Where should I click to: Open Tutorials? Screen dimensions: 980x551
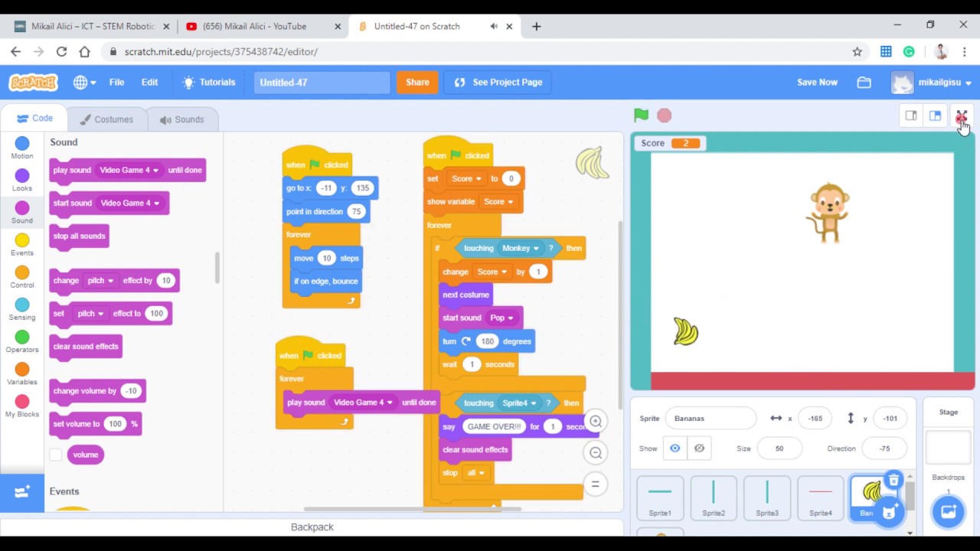click(209, 82)
